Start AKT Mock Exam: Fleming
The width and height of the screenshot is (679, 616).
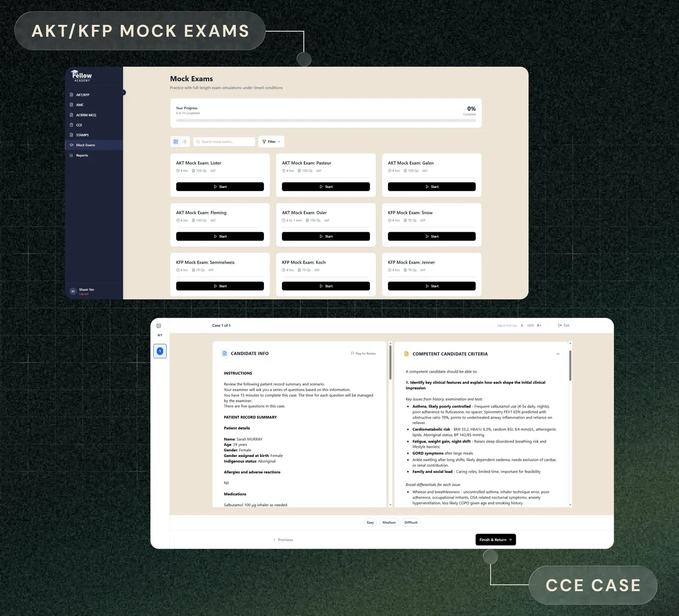[x=220, y=237]
